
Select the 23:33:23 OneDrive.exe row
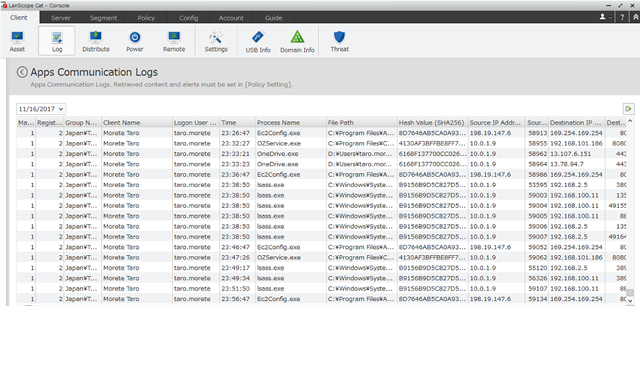point(321,164)
